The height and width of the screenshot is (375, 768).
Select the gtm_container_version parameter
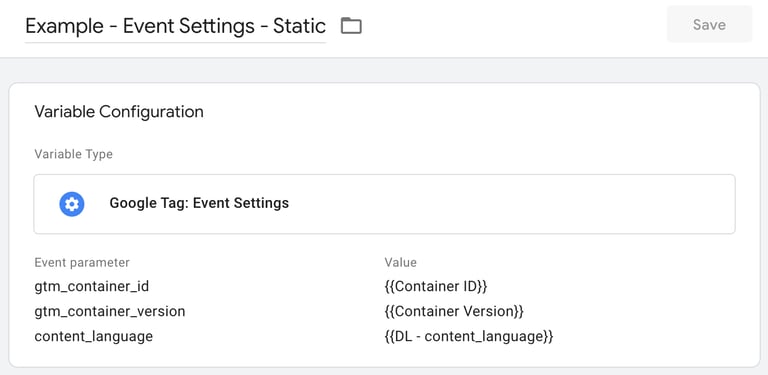[x=110, y=311]
